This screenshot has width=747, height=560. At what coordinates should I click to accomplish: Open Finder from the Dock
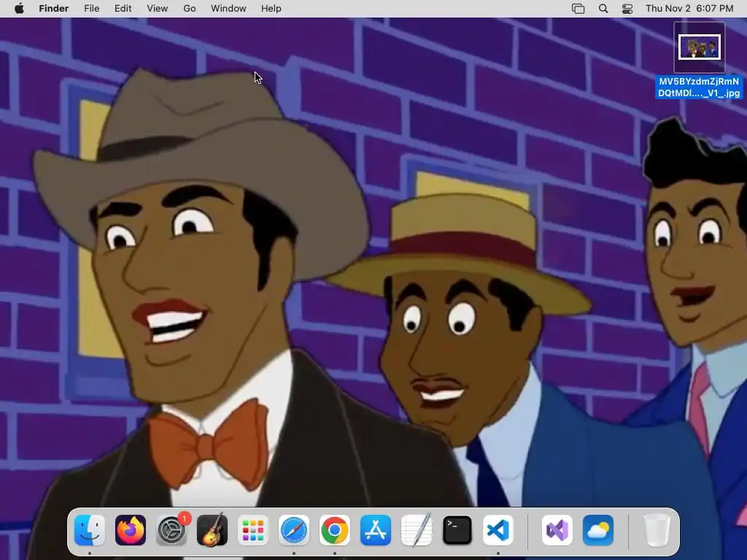[x=90, y=530]
